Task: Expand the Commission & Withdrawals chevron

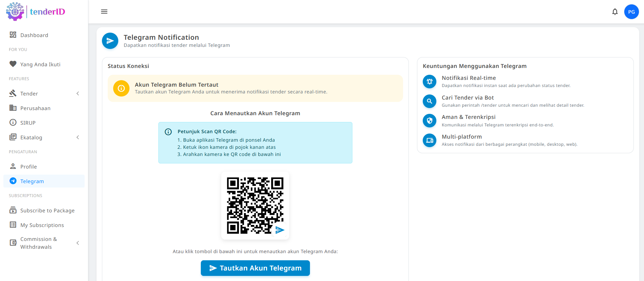Action: point(78,243)
